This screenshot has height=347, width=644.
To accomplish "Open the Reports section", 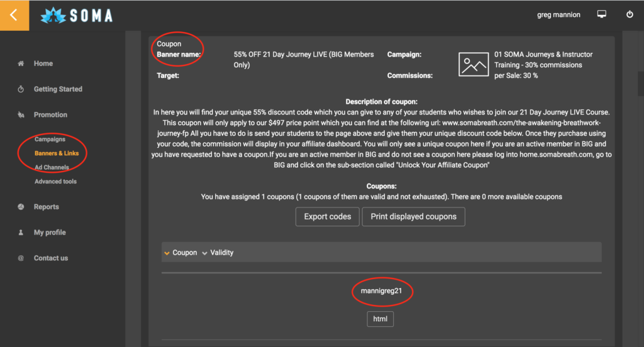I will [x=46, y=207].
